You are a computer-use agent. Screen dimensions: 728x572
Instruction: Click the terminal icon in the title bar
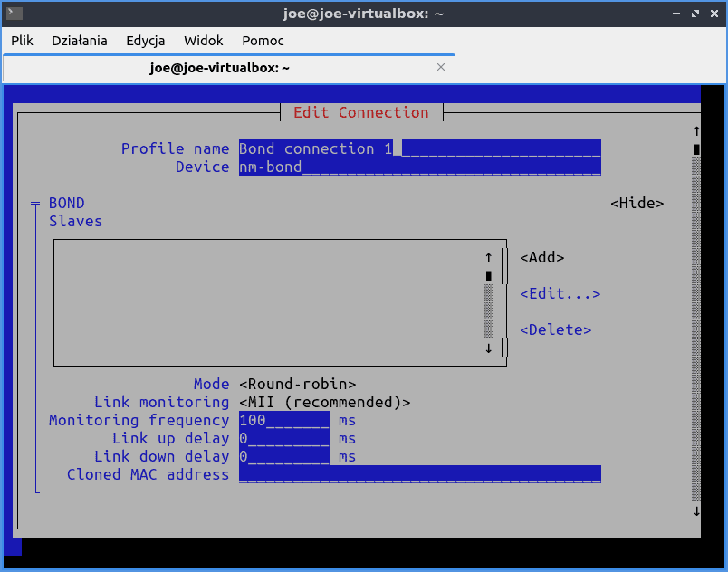(x=14, y=13)
